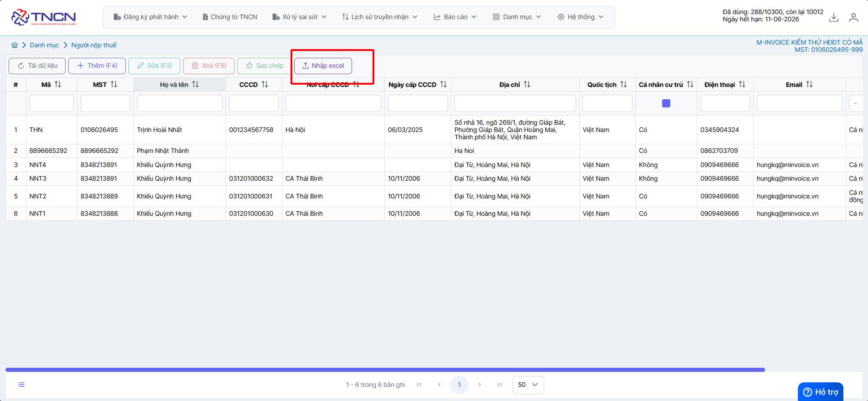The width and height of the screenshot is (868, 401).
Task: Open Danh mục menu in navbar
Action: point(517,17)
